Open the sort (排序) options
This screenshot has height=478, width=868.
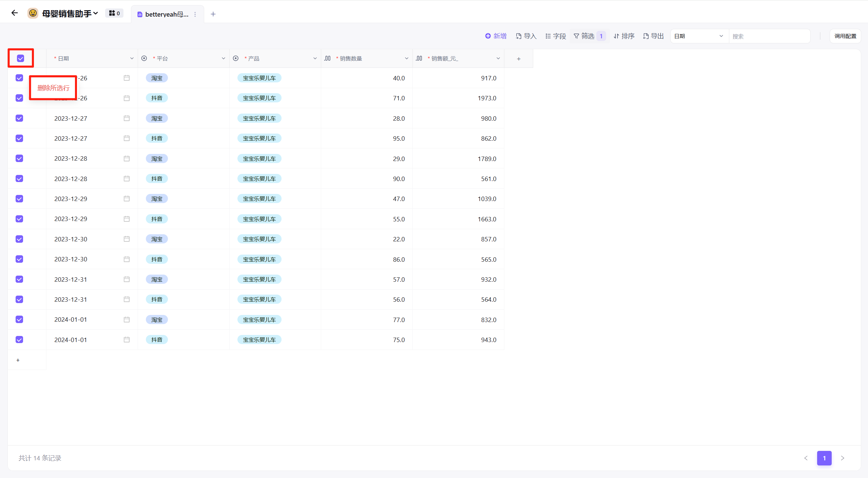[x=624, y=36]
